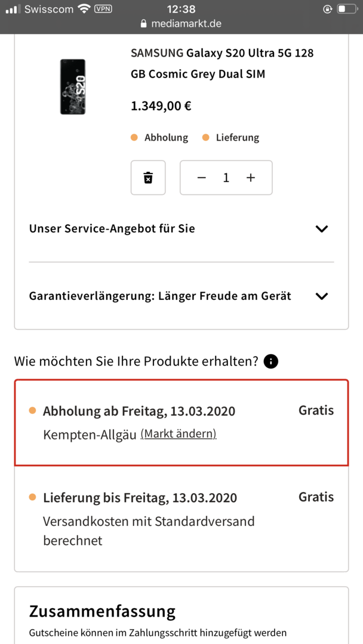Select Lieferung bis Freitag delivery option

pyautogui.click(x=181, y=519)
